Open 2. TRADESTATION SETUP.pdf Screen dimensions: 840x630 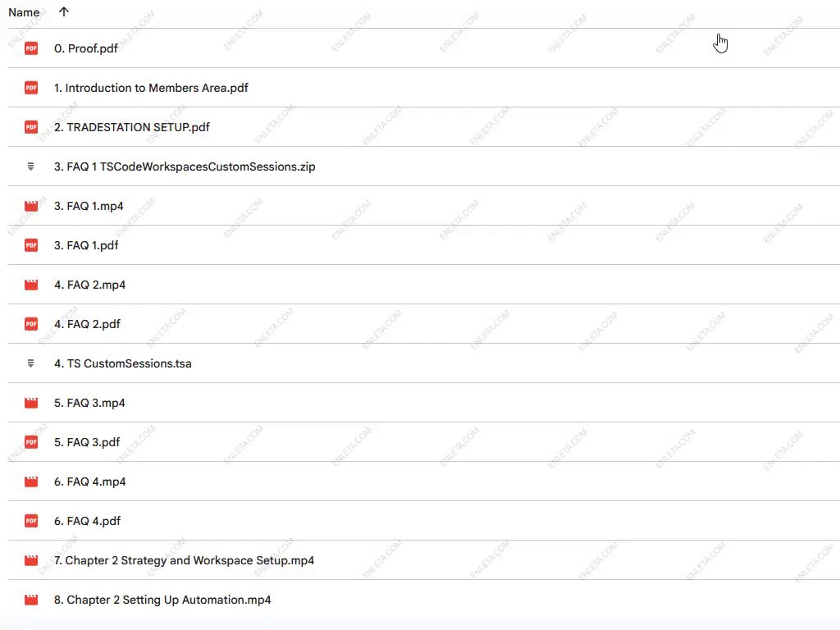[131, 127]
